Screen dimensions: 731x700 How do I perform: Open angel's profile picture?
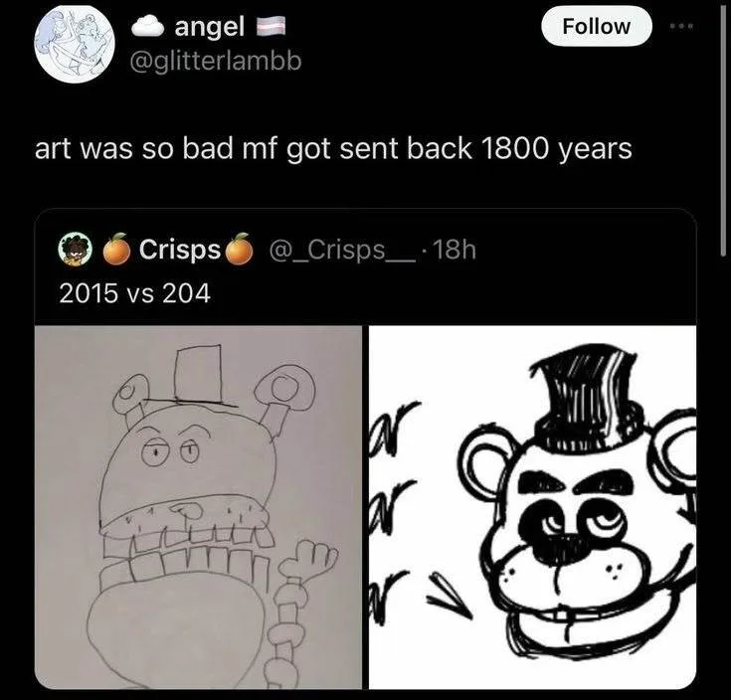pyautogui.click(x=74, y=43)
